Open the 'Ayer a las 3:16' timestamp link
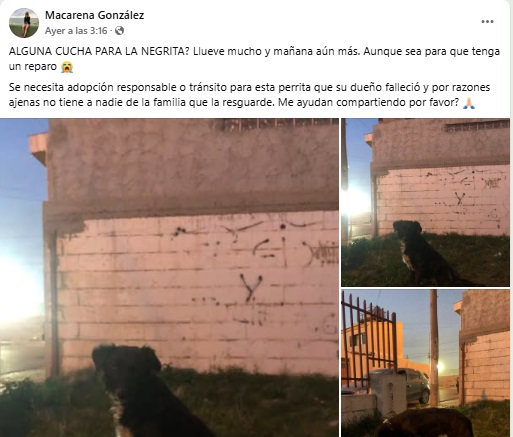The height and width of the screenshot is (437, 513). tap(76, 31)
